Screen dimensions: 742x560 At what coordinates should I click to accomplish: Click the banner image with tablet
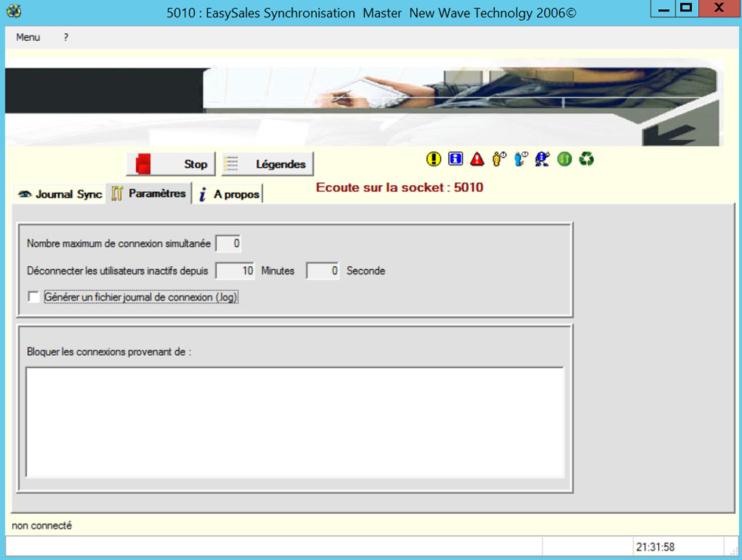tap(364, 102)
